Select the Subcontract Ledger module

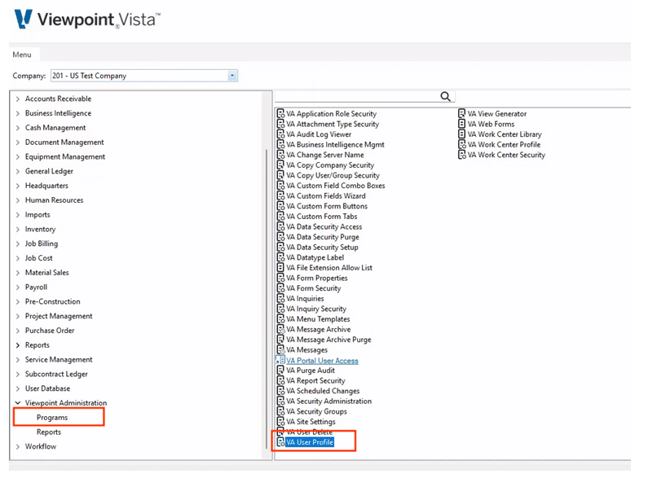tap(56, 374)
